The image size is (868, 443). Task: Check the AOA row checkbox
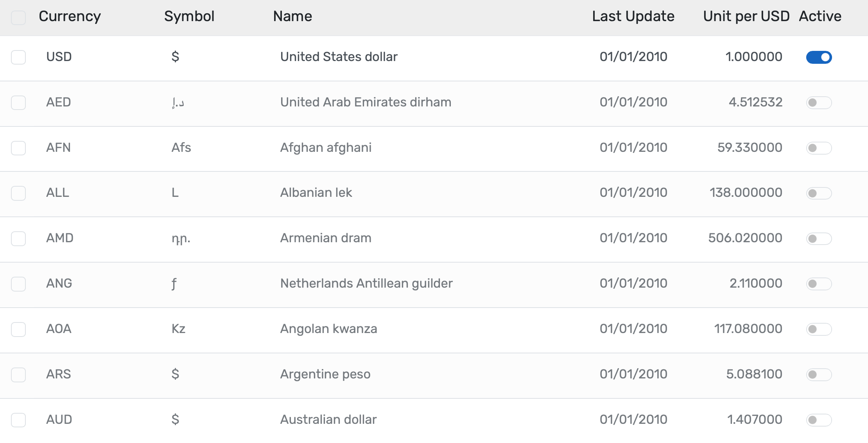tap(18, 329)
